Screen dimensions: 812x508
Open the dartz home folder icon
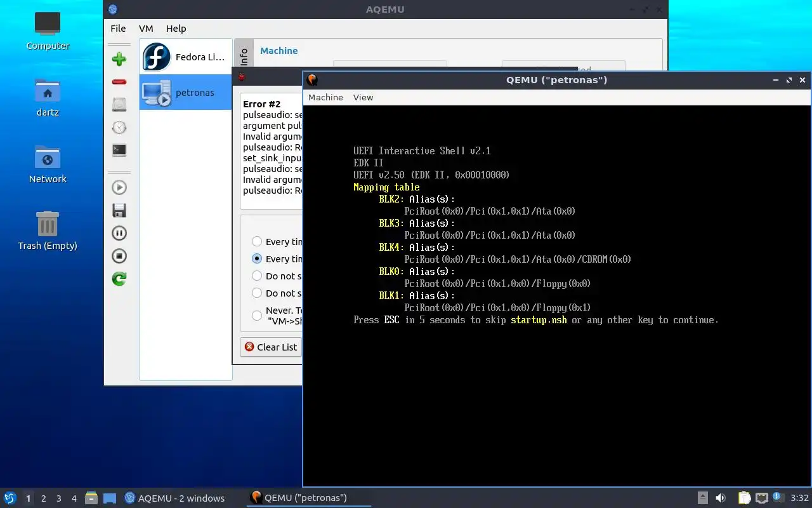[48, 98]
